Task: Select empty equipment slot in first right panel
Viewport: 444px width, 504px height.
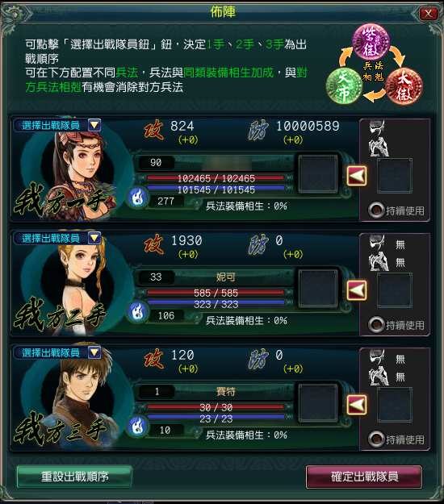Action: [x=395, y=176]
